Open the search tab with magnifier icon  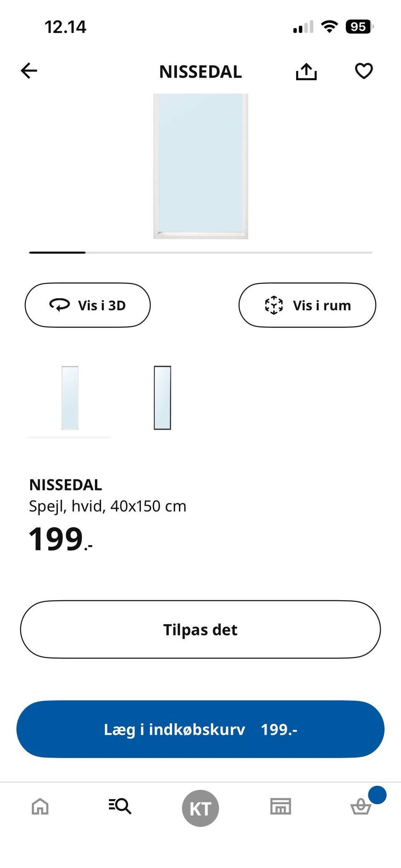[120, 806]
